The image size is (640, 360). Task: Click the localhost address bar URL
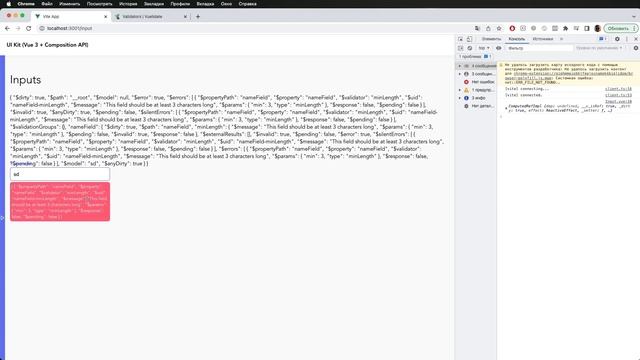point(69,28)
